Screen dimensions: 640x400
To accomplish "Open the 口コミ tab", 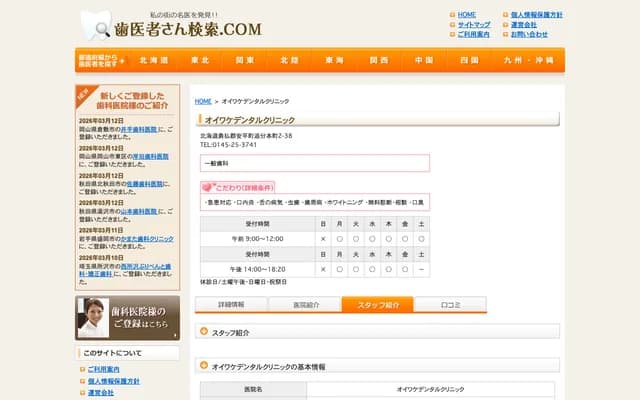I will tap(450, 304).
